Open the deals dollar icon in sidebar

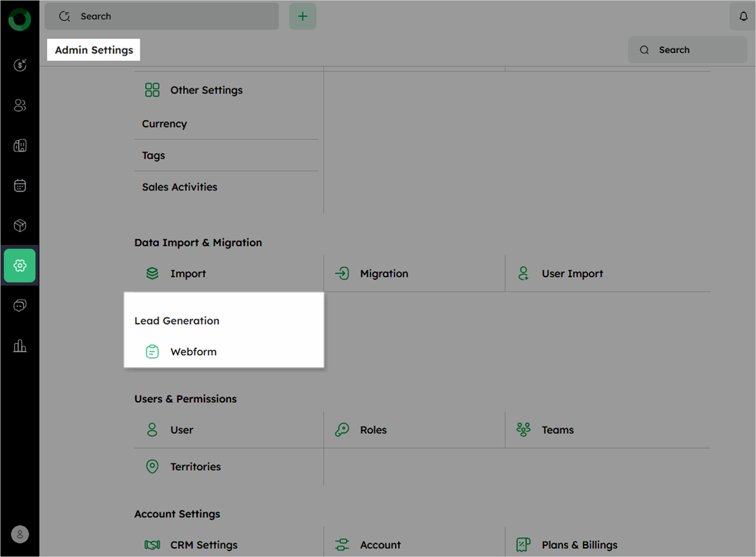point(20,65)
